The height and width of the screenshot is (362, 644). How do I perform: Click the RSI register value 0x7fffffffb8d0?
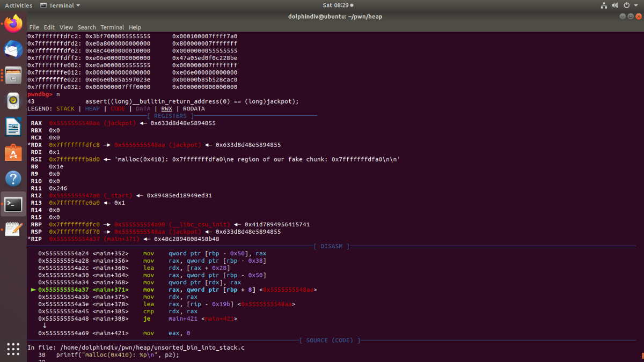74,159
